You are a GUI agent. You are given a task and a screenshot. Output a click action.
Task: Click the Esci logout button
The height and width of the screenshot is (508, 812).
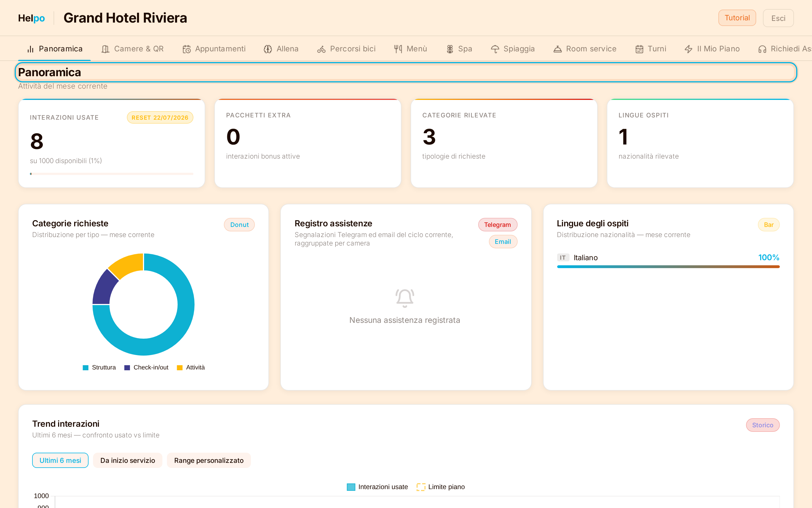click(778, 18)
